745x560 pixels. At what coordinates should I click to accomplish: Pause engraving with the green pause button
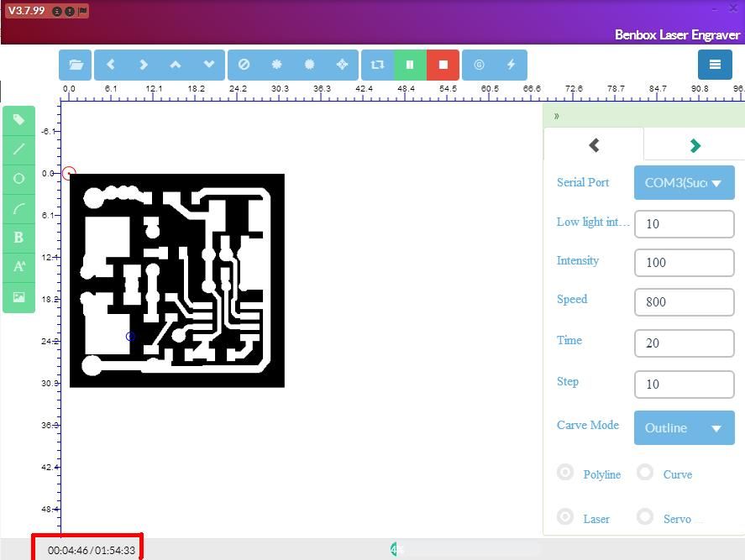pyautogui.click(x=410, y=65)
